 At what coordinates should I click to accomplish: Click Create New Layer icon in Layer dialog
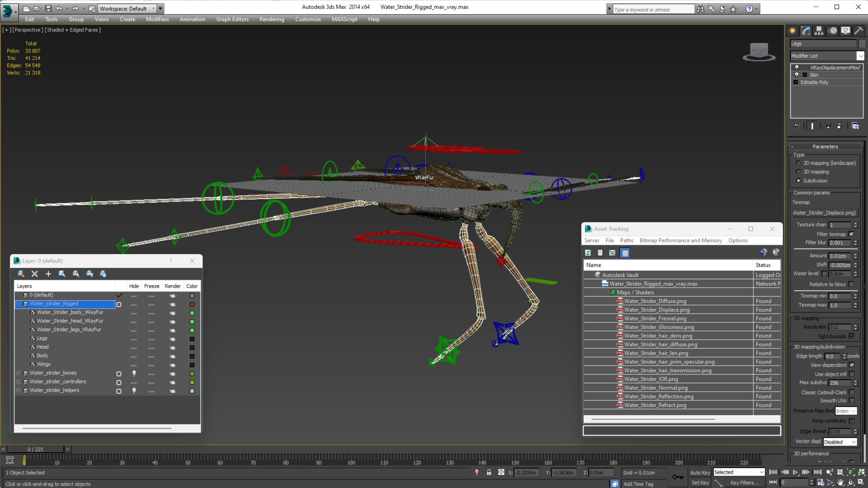point(21,274)
